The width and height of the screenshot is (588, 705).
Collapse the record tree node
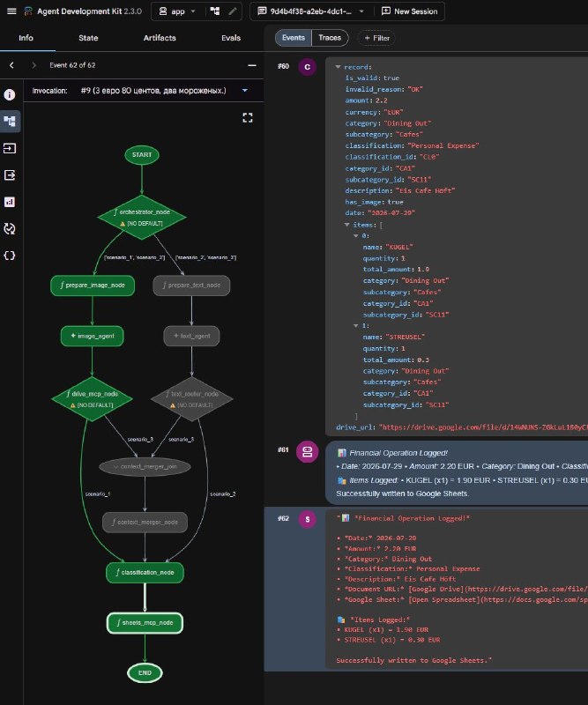point(338,67)
